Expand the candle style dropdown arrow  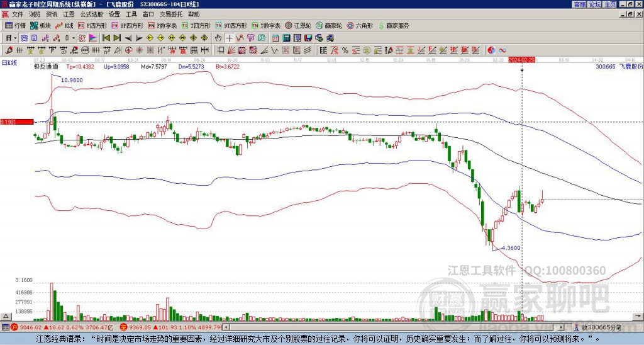[74, 38]
